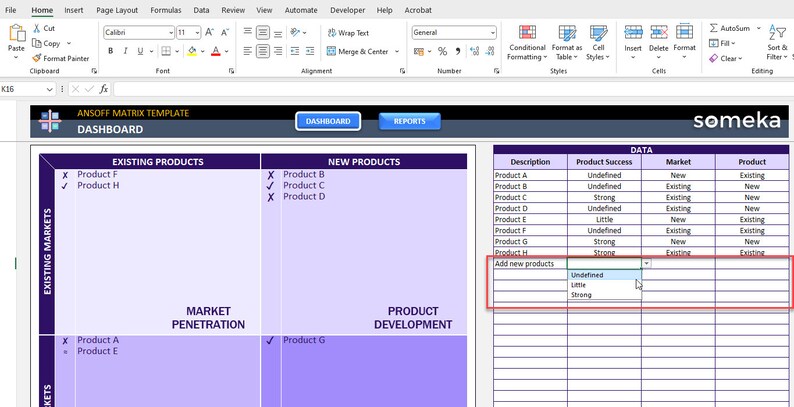Open the Calibri font name dropdown
The width and height of the screenshot is (794, 407).
[171, 32]
